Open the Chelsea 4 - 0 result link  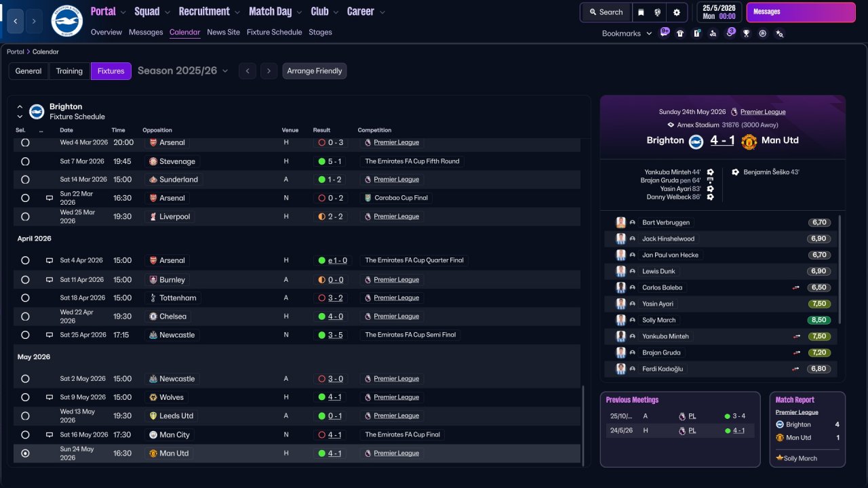335,317
